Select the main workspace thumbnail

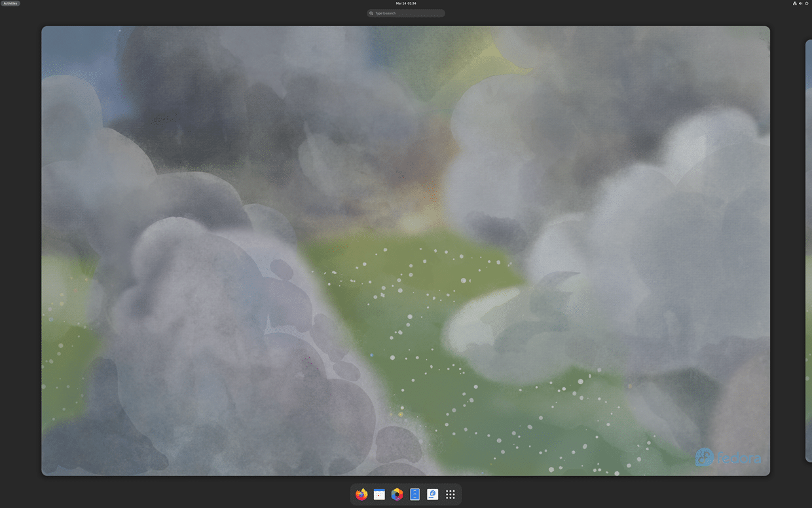(x=405, y=164)
